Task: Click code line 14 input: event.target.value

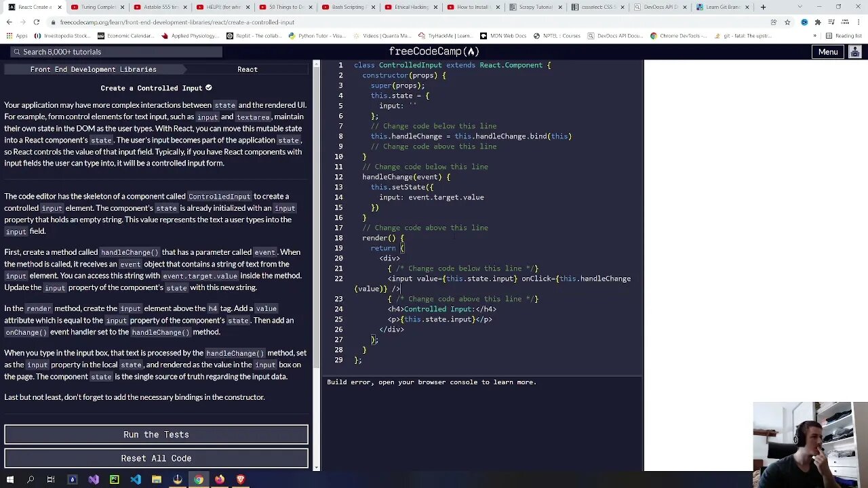Action: coord(431,197)
